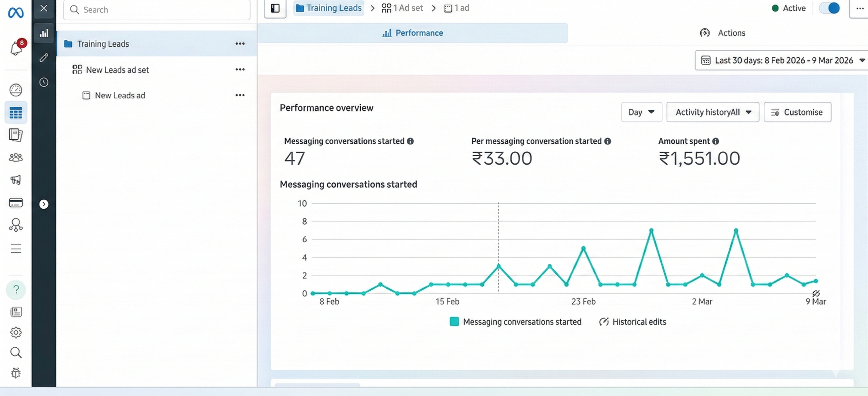Info icon beside Amount spent

716,141
